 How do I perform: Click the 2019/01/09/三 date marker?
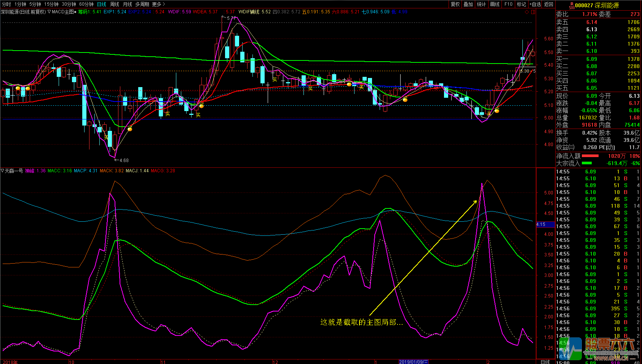[414, 362]
